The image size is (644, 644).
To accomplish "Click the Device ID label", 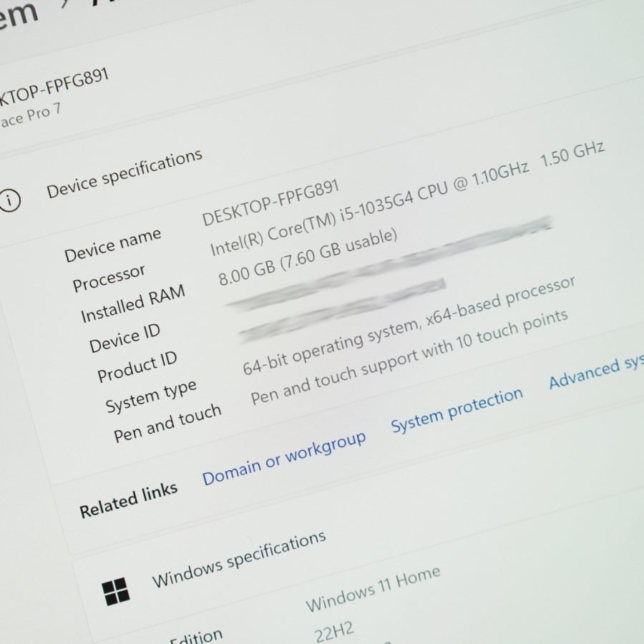I will (x=125, y=338).
